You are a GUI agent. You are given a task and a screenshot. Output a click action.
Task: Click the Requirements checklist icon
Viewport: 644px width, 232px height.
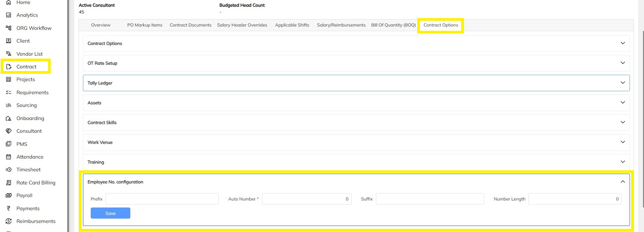pyautogui.click(x=9, y=93)
